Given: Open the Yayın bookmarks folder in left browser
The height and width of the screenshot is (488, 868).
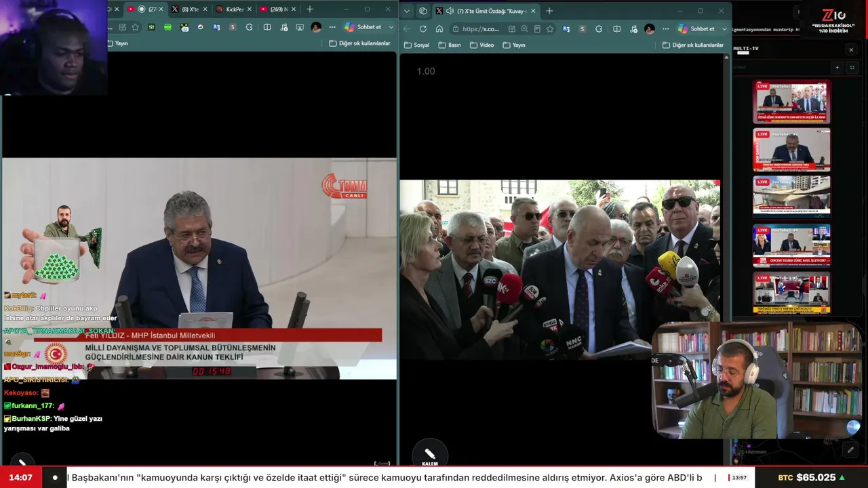Looking at the screenshot, I should [117, 43].
